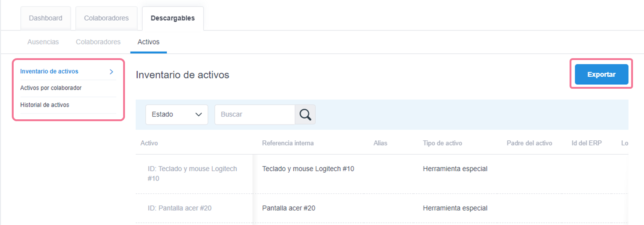Click the Referencia interna column header
The image size is (644, 225).
288,143
